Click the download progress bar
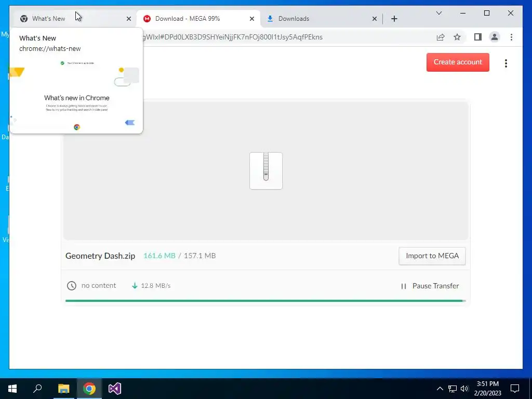 (265, 301)
